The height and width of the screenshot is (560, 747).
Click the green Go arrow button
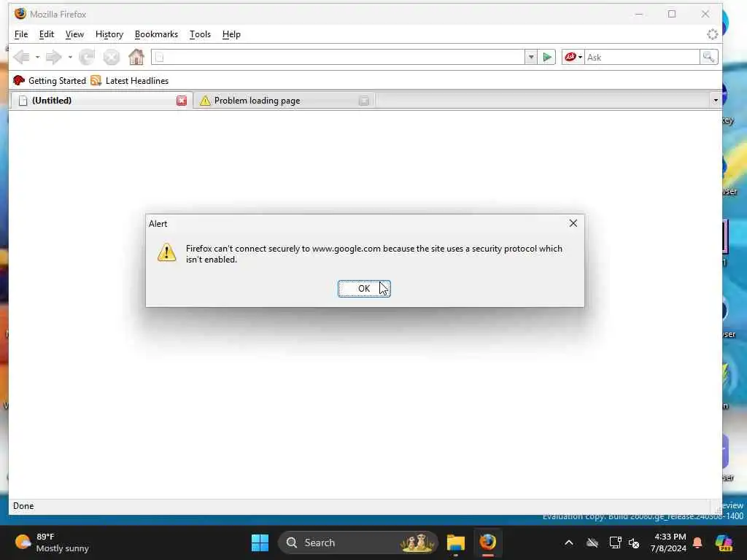[547, 57]
